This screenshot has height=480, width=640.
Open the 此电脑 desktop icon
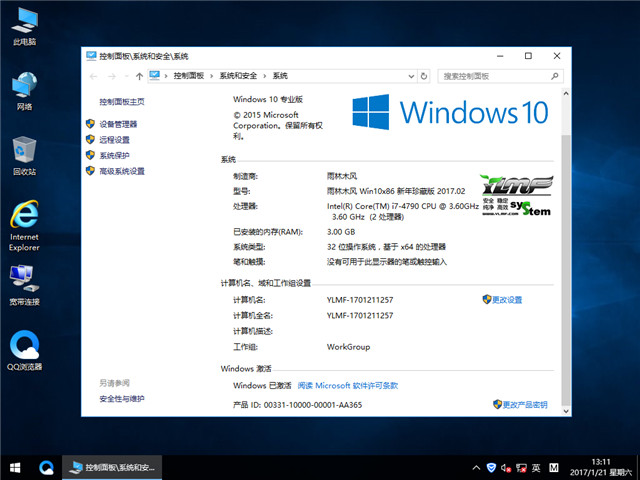[x=24, y=27]
